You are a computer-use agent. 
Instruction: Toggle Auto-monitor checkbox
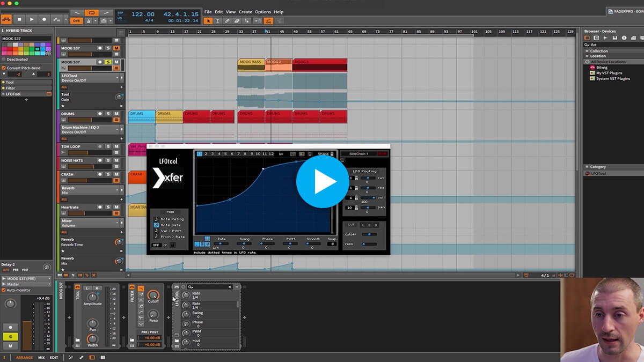click(3, 290)
